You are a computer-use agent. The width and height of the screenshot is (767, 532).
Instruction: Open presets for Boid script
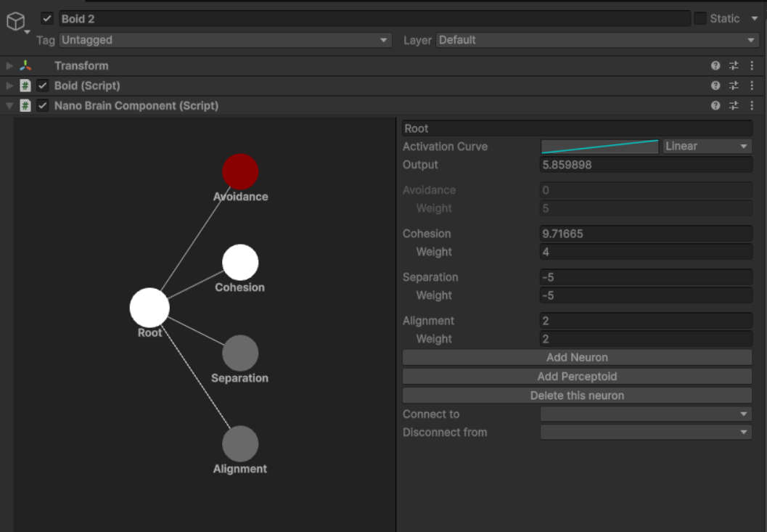(734, 86)
